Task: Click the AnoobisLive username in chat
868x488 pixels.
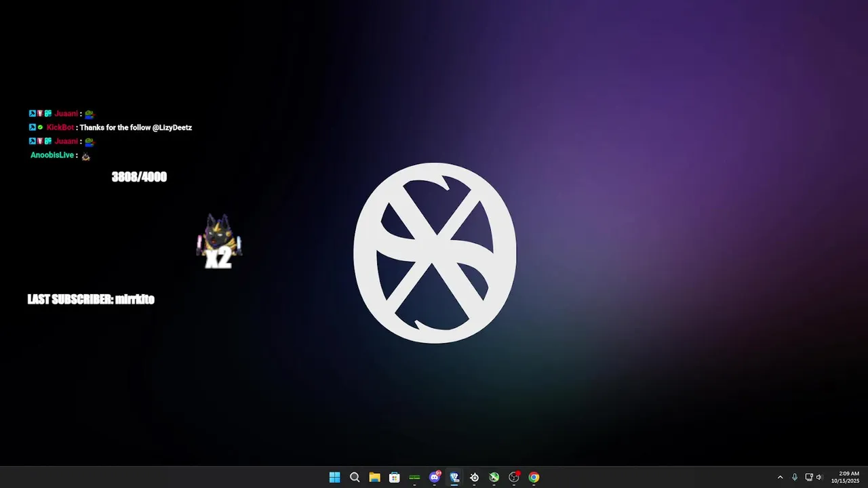Action: tap(52, 155)
